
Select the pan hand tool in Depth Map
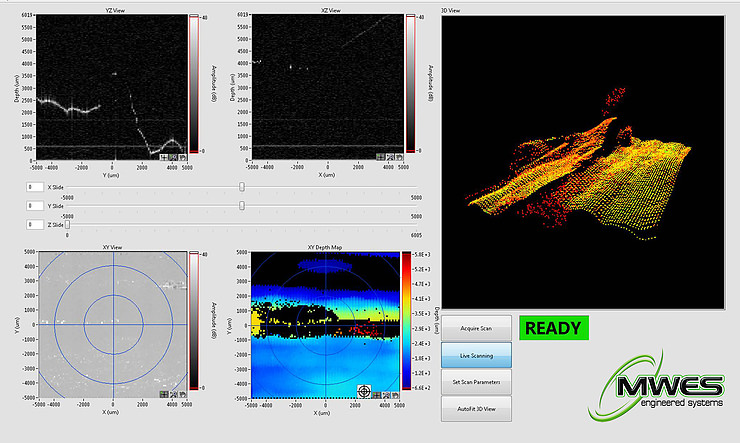point(395,395)
